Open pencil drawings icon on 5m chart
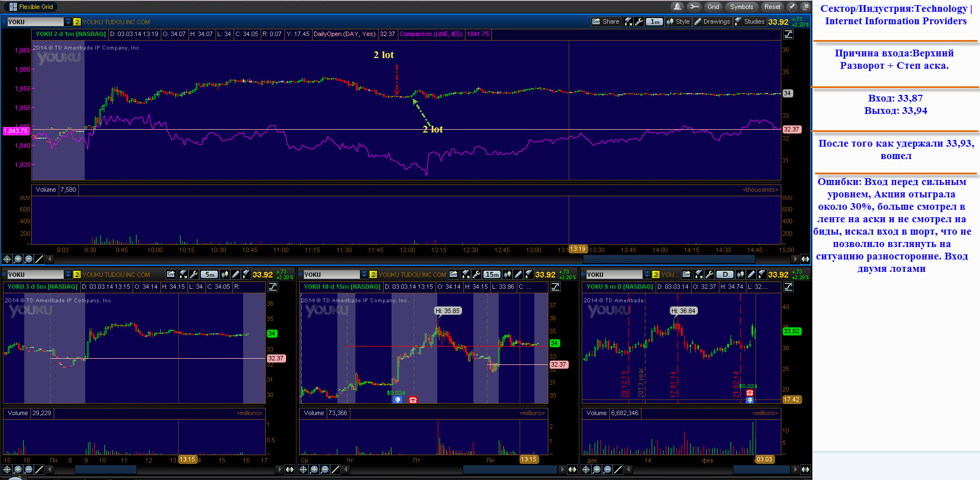Image resolution: width=980 pixels, height=480 pixels. [x=236, y=274]
